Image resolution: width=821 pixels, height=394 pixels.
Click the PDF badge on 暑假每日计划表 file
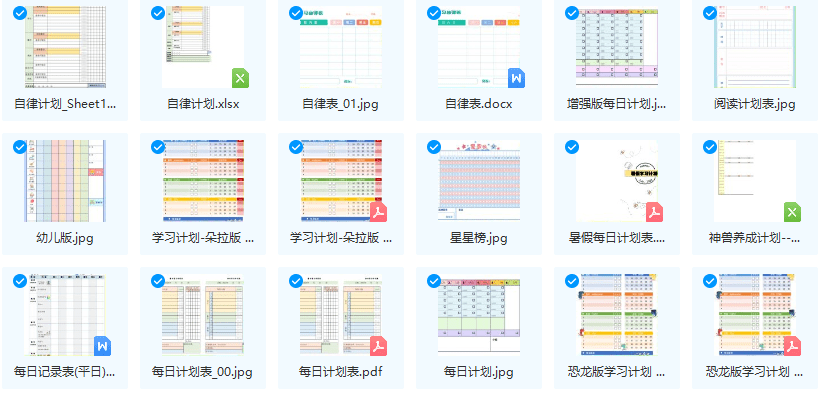[x=654, y=212]
